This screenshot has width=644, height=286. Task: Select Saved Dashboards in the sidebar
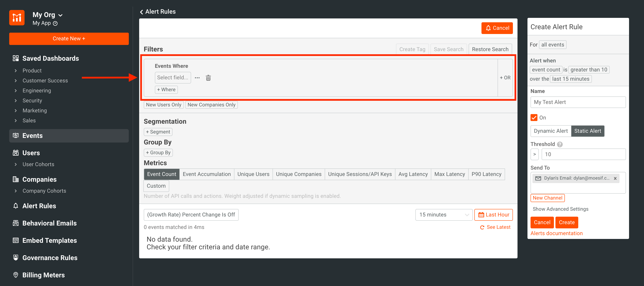(50, 58)
